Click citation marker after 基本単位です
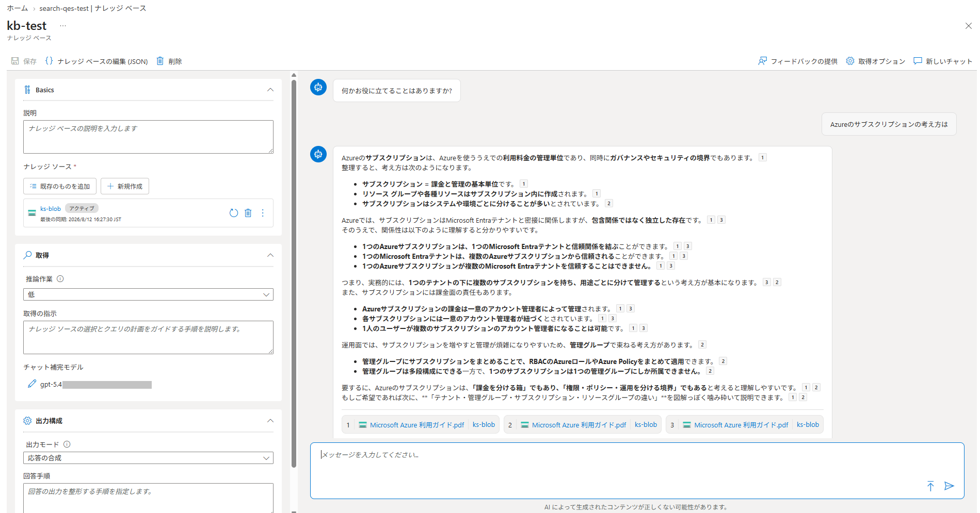This screenshot has height=513, width=980. click(523, 184)
